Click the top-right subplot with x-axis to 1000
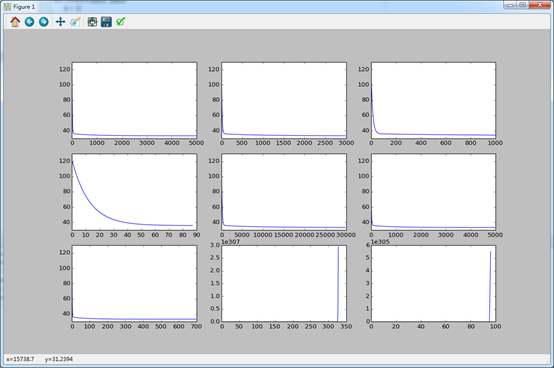This screenshot has width=554, height=368. 434,100
